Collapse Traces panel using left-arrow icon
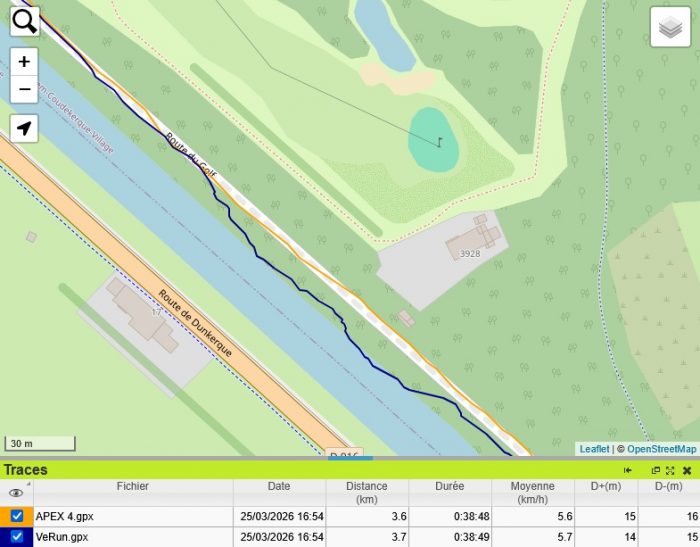This screenshot has width=700, height=547. coord(628,470)
